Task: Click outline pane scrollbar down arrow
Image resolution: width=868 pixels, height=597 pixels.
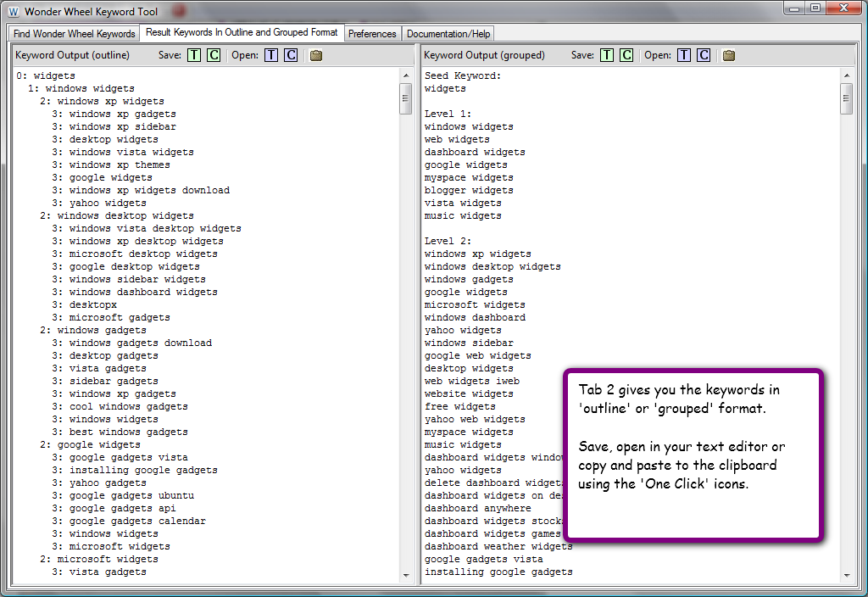Action: [x=406, y=576]
